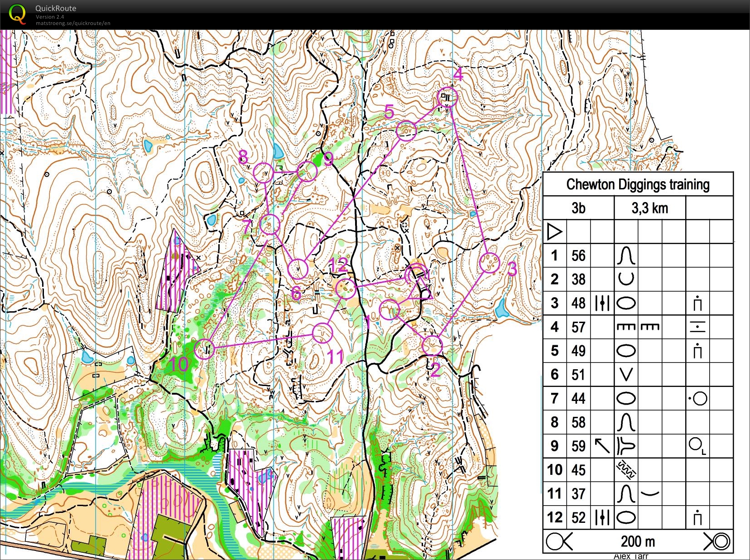This screenshot has width=750, height=560.
Task: Select the broken ground symbol in row 10
Action: pos(626,470)
